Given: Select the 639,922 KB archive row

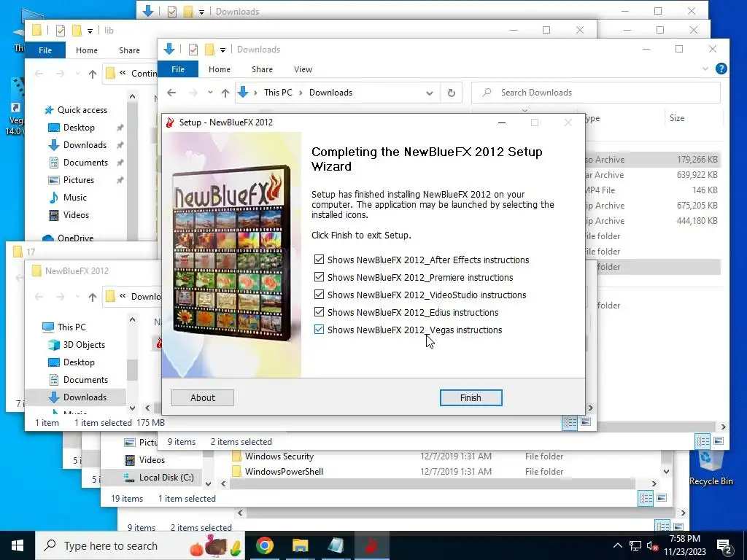Looking at the screenshot, I should pyautogui.click(x=652, y=175).
